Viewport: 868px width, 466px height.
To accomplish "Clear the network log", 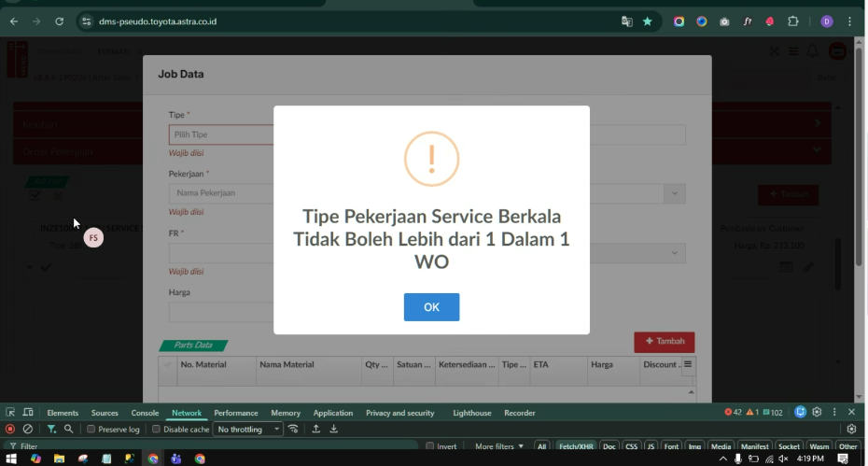I will pyautogui.click(x=28, y=430).
